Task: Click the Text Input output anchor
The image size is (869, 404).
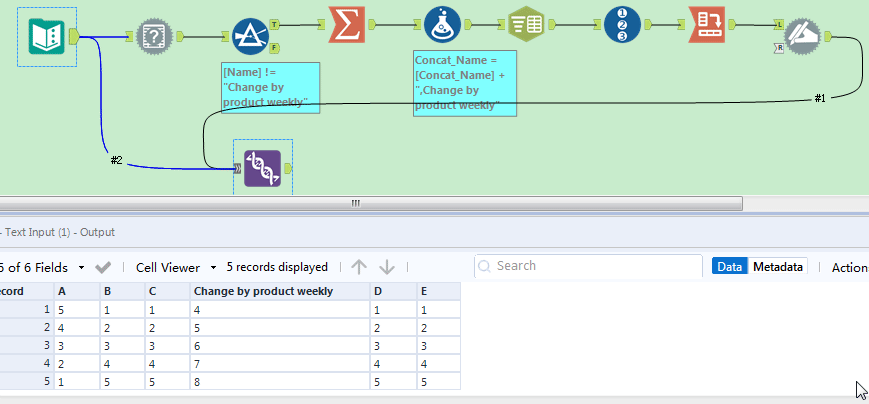Action: pos(74,37)
